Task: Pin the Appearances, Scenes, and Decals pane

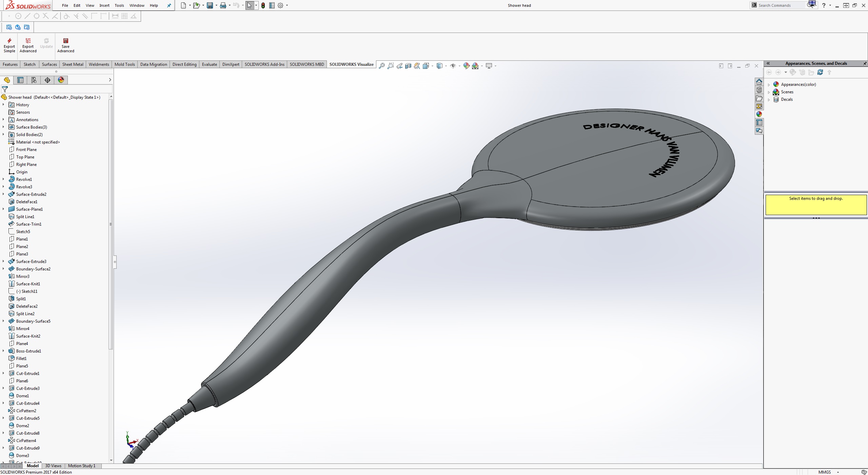Action: [x=864, y=63]
